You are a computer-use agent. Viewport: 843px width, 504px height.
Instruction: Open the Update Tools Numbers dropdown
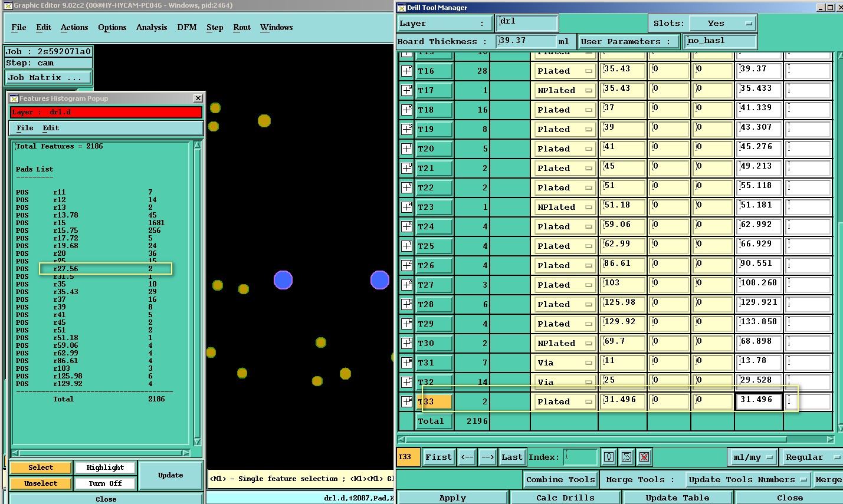(748, 480)
